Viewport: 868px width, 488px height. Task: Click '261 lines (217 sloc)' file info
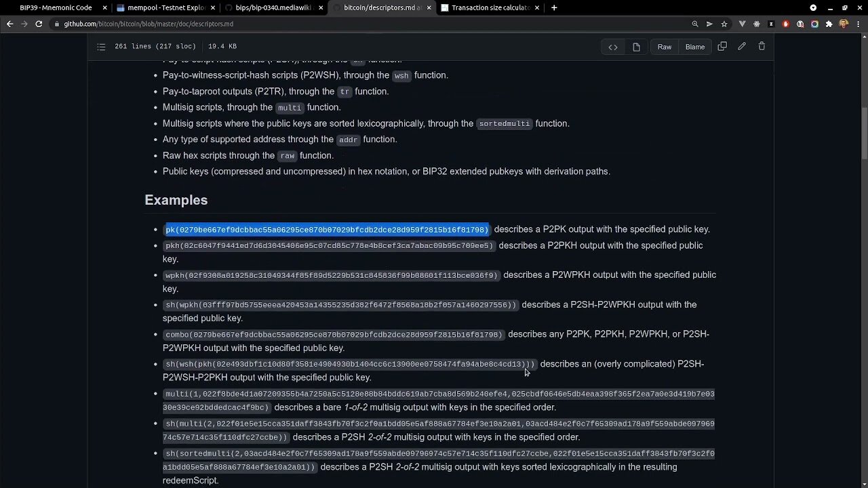[x=155, y=46]
